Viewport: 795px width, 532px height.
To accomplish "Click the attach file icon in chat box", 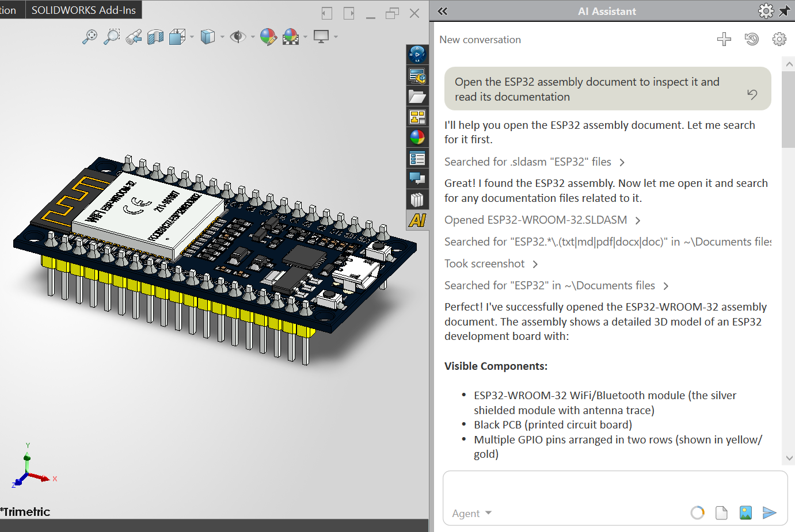I will click(x=721, y=512).
